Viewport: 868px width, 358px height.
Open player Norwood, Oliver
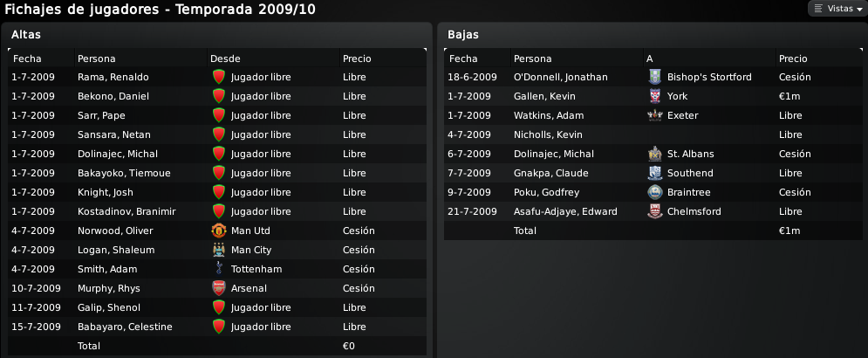coord(115,231)
